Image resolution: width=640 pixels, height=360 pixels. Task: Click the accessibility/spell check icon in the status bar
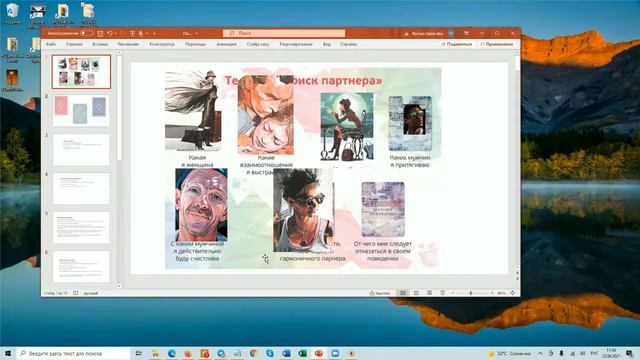(x=76, y=293)
